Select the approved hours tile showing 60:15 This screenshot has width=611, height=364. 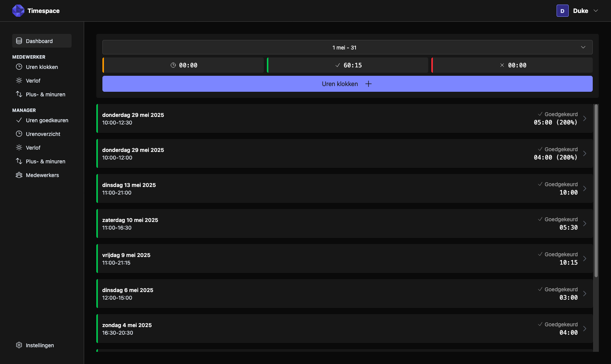pyautogui.click(x=348, y=65)
